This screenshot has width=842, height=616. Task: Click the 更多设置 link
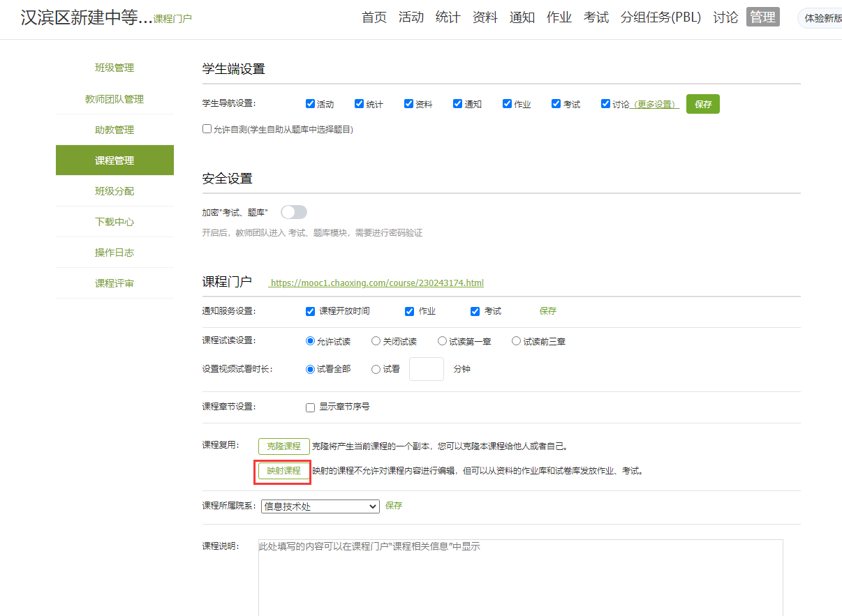(x=656, y=105)
